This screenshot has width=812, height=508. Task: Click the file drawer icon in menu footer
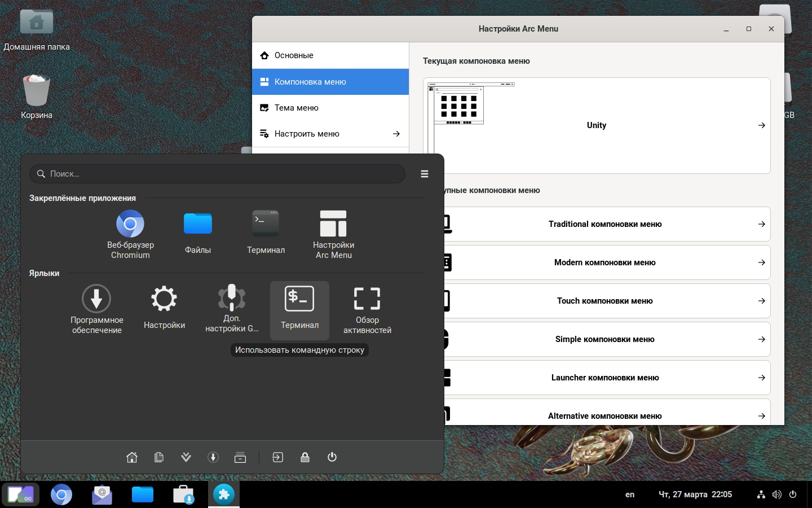coord(240,457)
